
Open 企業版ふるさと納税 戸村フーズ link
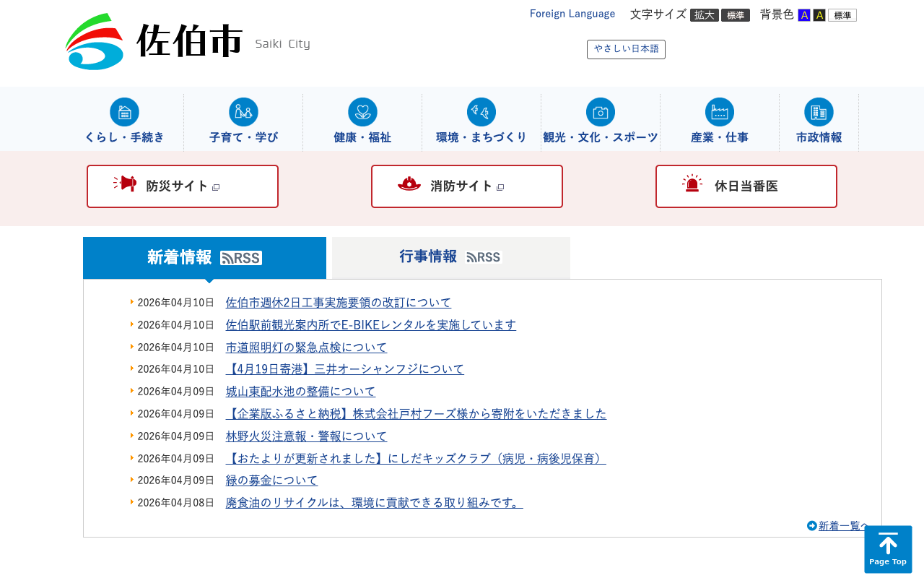[417, 414]
